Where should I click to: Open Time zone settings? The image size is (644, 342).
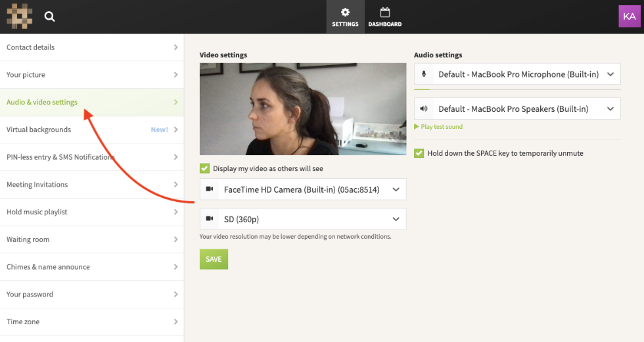click(x=92, y=322)
